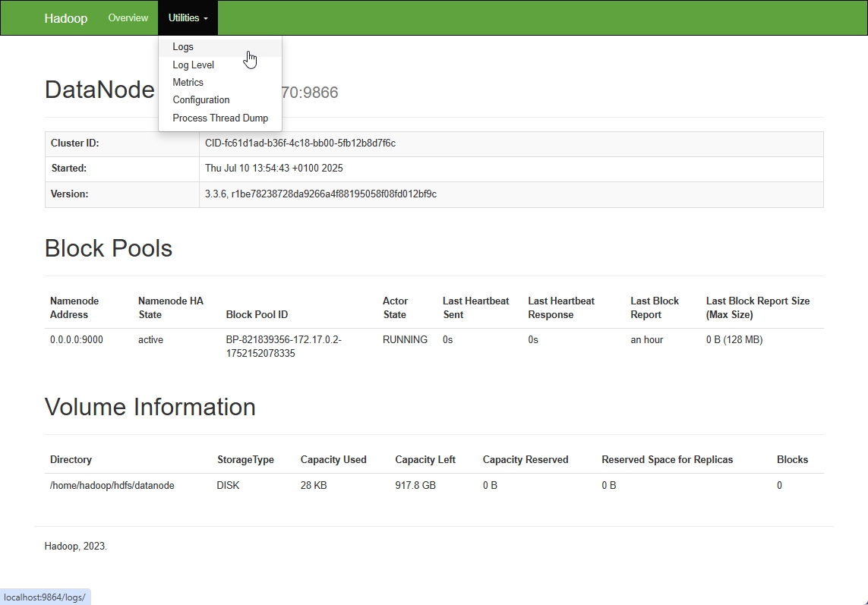Click the Block Pool ID value
Viewport: 868px width, 605px height.
click(x=283, y=347)
